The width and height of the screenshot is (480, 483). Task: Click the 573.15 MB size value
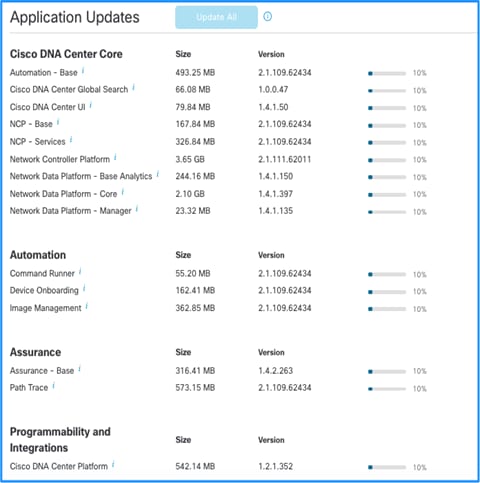click(195, 388)
